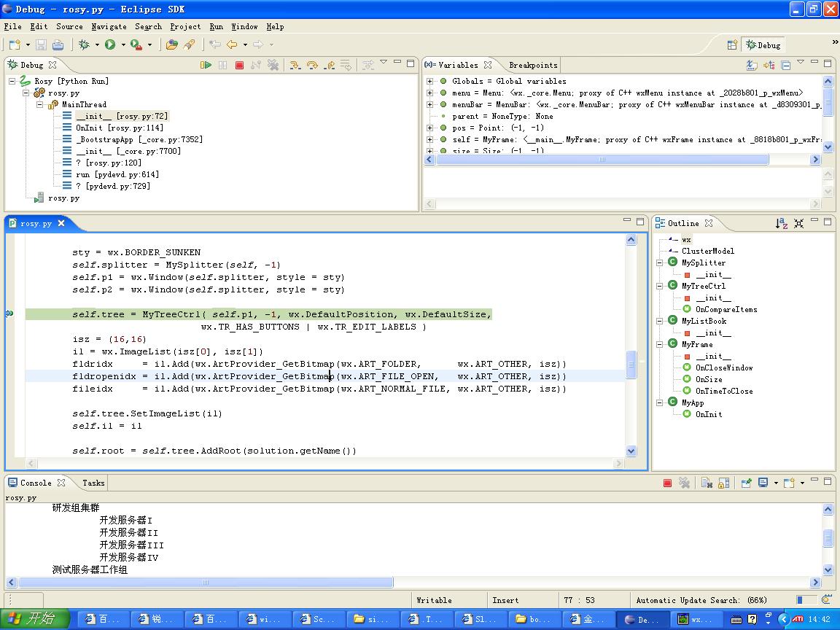The width and height of the screenshot is (840, 630).
Task: Click the External Tools run icon
Action: point(136,45)
